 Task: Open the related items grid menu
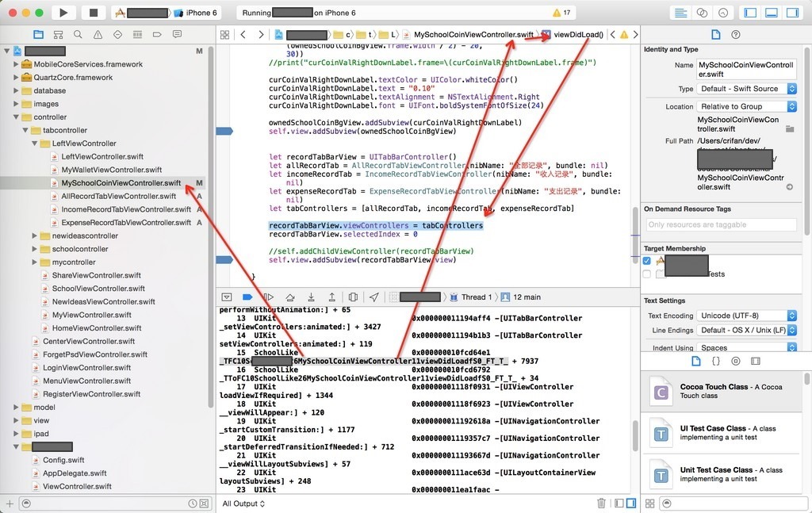(224, 35)
